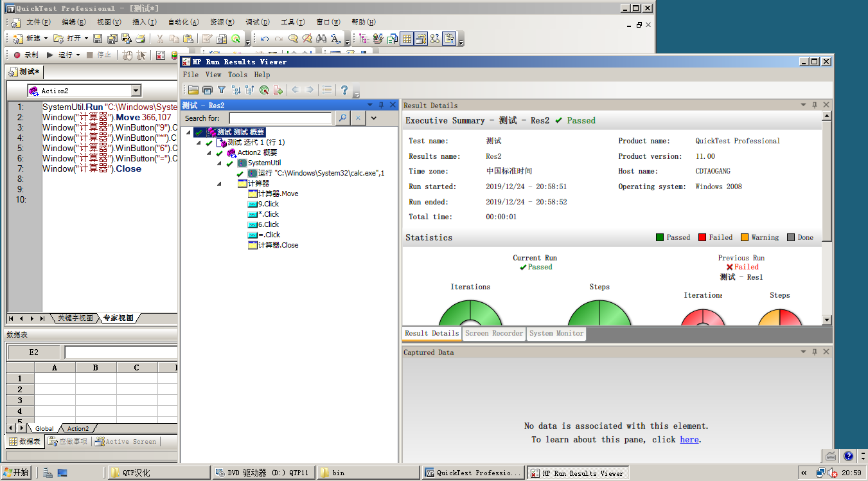Click the Paste clipboard icon in QuickTest toolbar
This screenshot has width=868, height=481.
pos(188,39)
